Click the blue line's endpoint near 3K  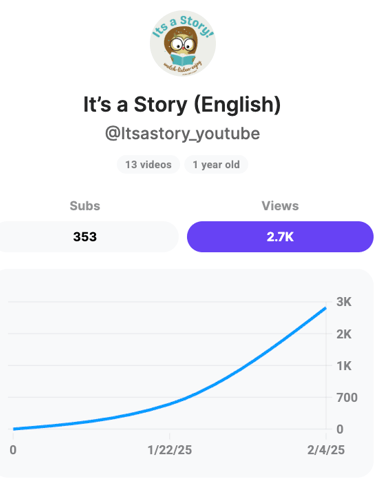click(x=325, y=308)
